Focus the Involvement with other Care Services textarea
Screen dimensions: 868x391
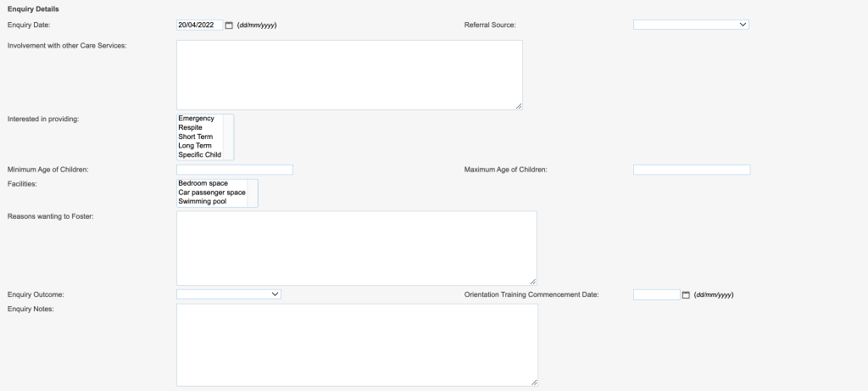349,75
